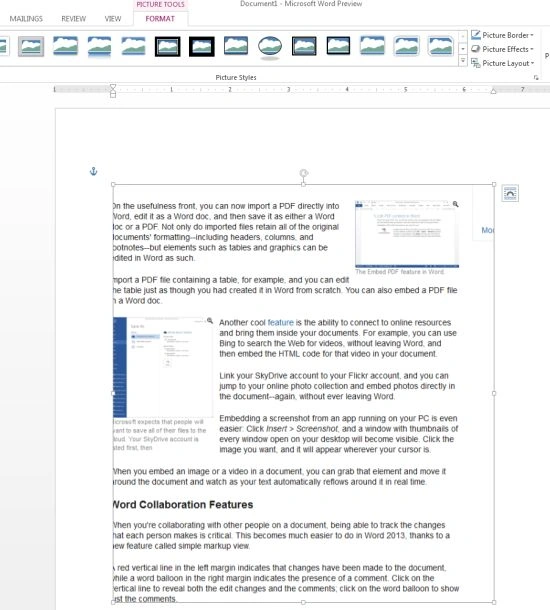Click the 'The Embed PDF feature in Word' caption
Viewport: 550px width, 610px height.
[399, 272]
